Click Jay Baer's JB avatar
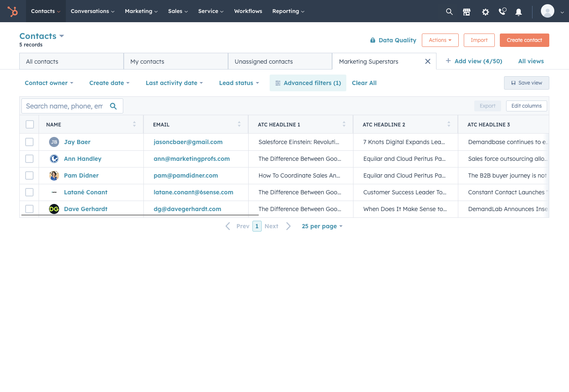Viewport: 569px width, 392px height. pos(54,142)
